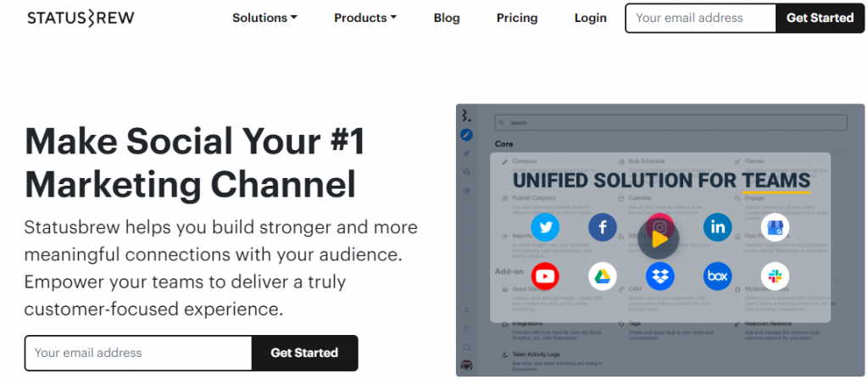
Task: Expand the Products dropdown menu
Action: (365, 18)
